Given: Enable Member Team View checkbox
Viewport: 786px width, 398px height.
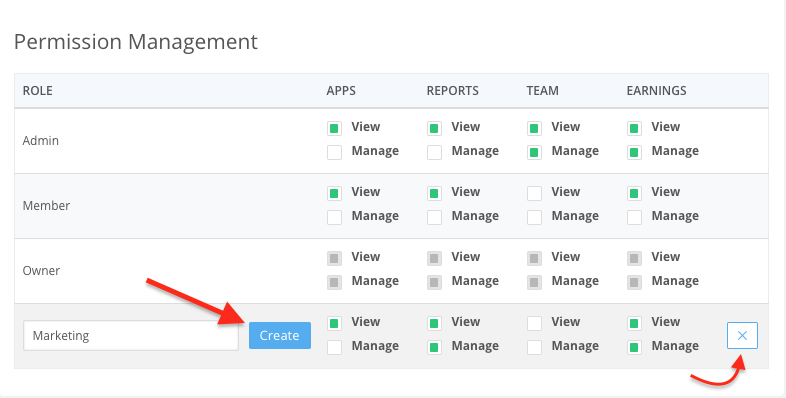Looking at the screenshot, I should 534,193.
